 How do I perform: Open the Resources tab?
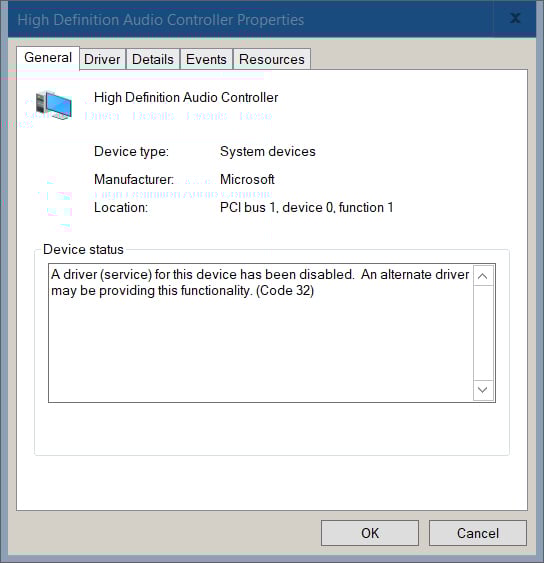click(x=272, y=59)
